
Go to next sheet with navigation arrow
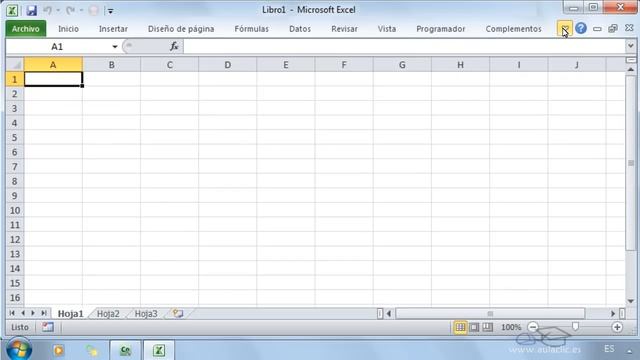33,313
